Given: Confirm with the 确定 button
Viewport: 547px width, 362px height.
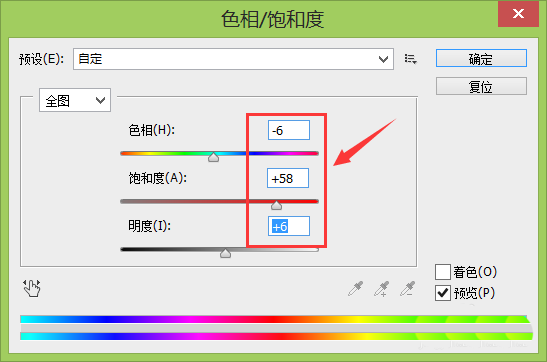Looking at the screenshot, I should [481, 58].
